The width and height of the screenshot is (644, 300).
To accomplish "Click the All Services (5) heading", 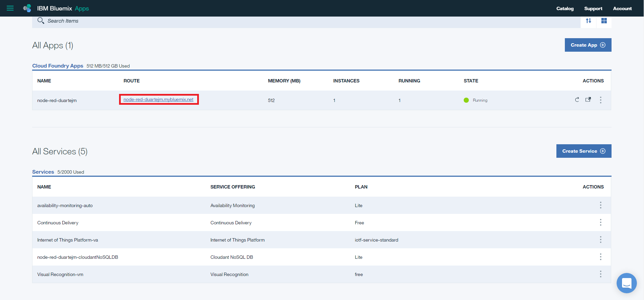I will (x=60, y=151).
